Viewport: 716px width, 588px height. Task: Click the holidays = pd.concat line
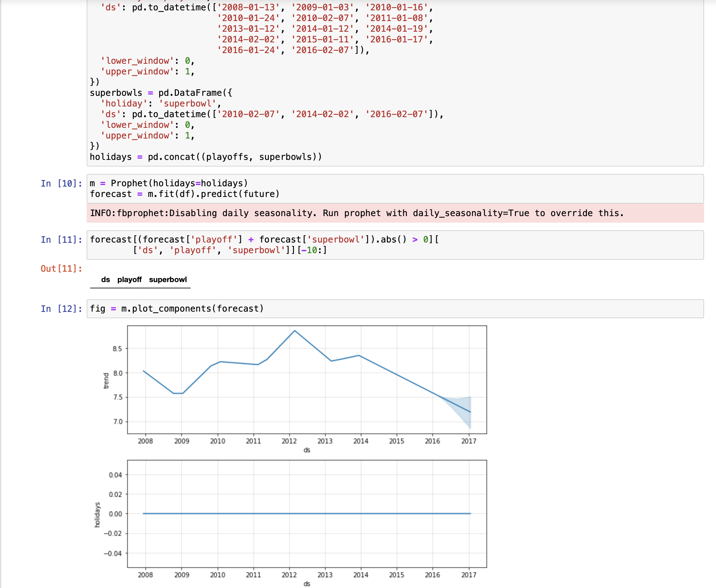pos(206,156)
